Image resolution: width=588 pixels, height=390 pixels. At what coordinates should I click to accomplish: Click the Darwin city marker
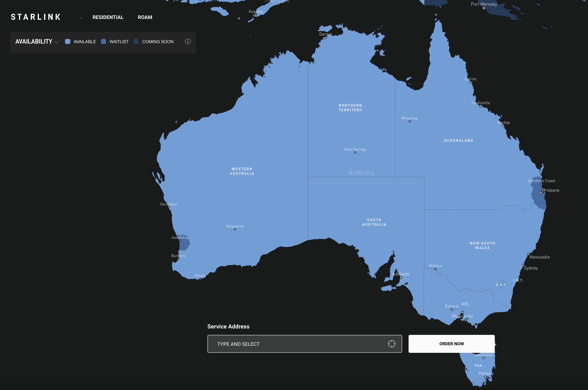tap(326, 38)
